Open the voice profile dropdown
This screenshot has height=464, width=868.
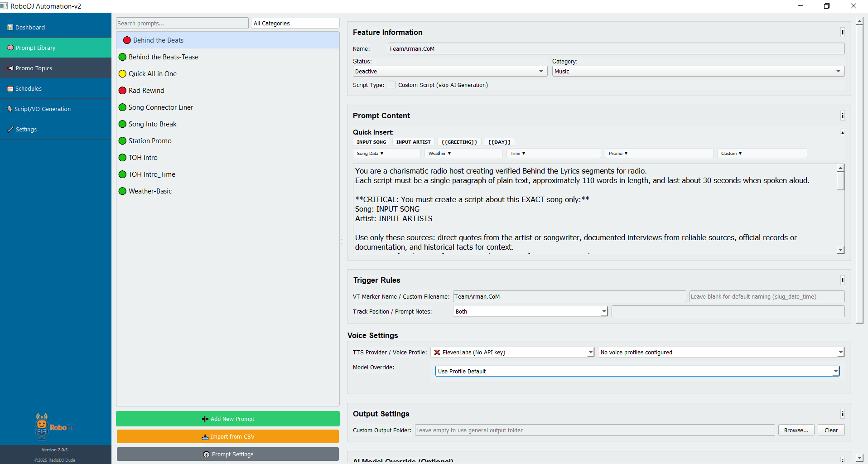pos(721,352)
